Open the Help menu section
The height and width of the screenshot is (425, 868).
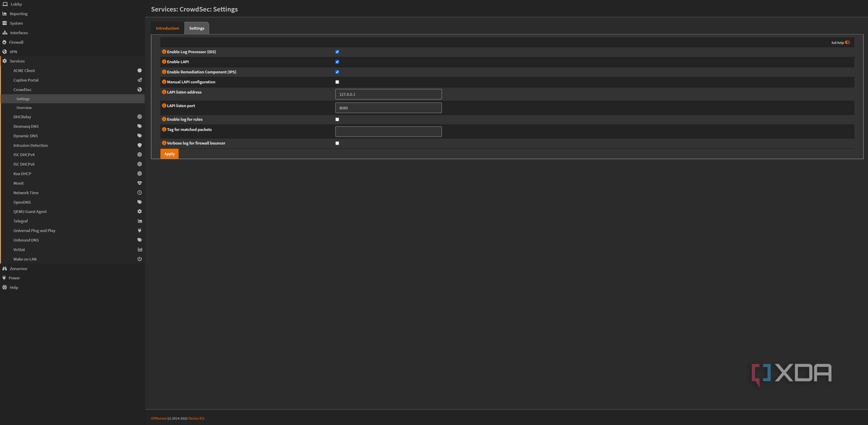point(72,287)
